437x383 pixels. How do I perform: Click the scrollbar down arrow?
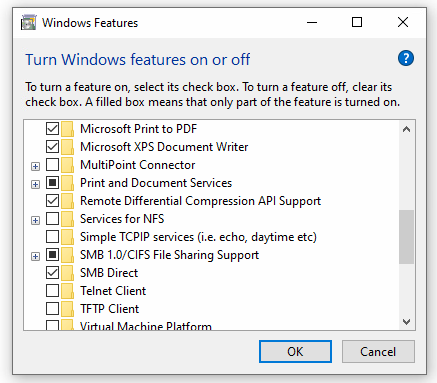pos(406,322)
